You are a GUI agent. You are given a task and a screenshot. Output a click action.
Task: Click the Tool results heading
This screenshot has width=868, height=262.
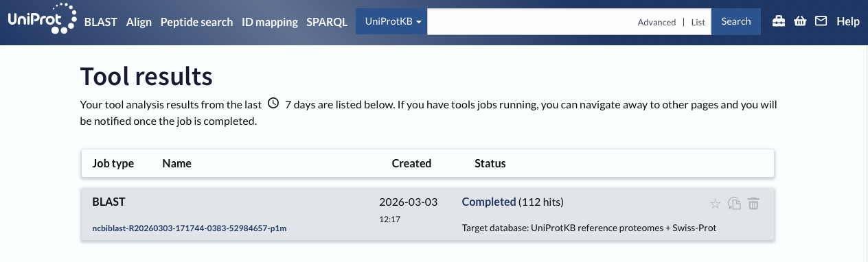[x=146, y=75]
